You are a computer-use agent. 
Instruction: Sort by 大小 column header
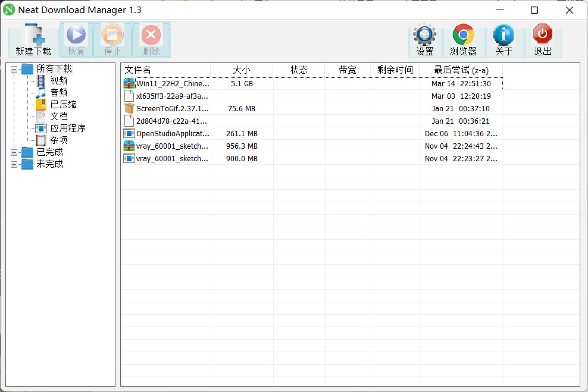[242, 70]
